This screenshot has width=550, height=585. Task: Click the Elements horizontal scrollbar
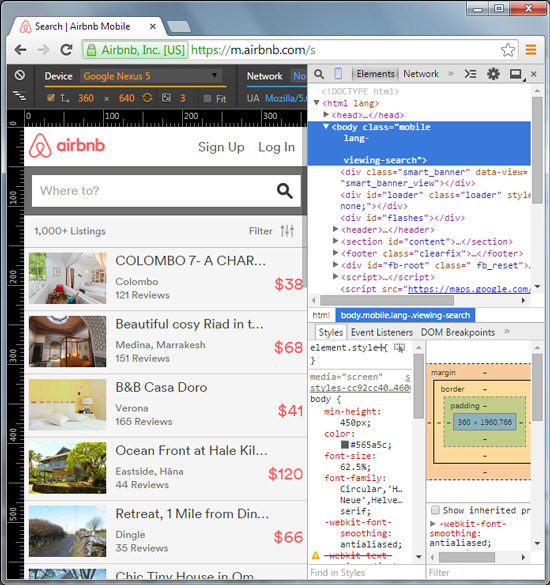coord(387,300)
